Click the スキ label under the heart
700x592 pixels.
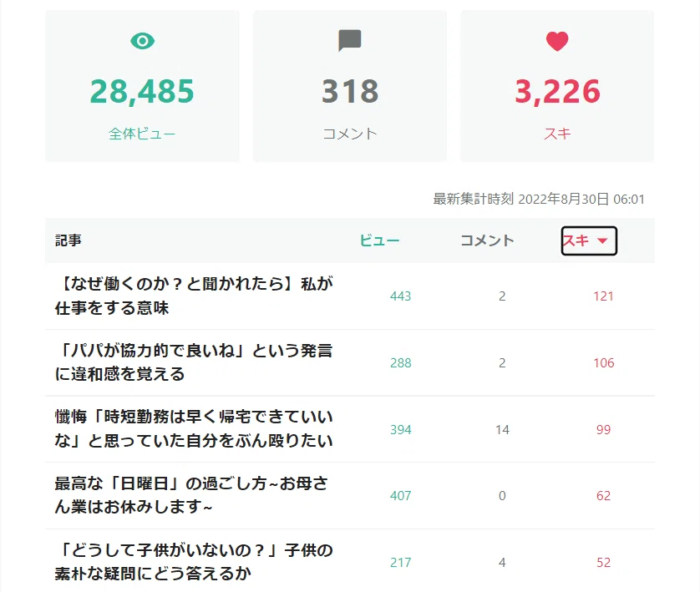pyautogui.click(x=557, y=134)
